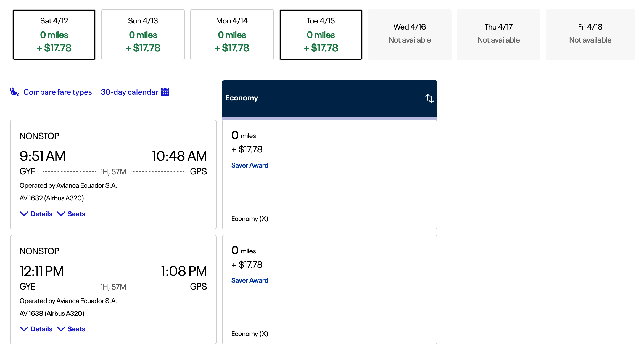The height and width of the screenshot is (350, 644).
Task: Click Saver Award link for 12:11 PM flight
Action: [250, 280]
